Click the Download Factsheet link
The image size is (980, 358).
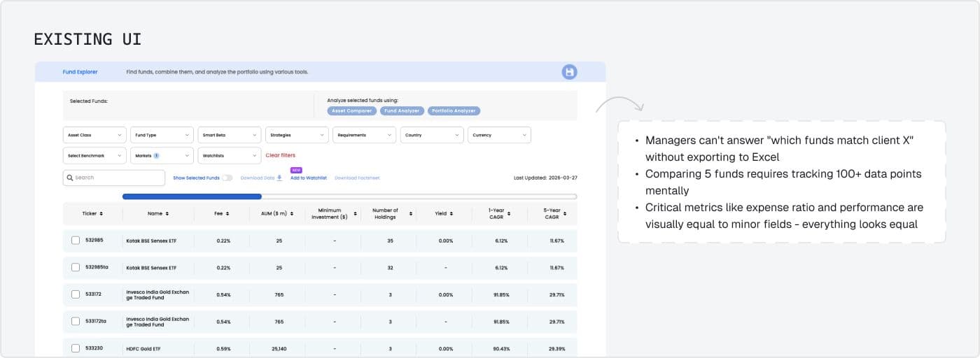point(357,178)
